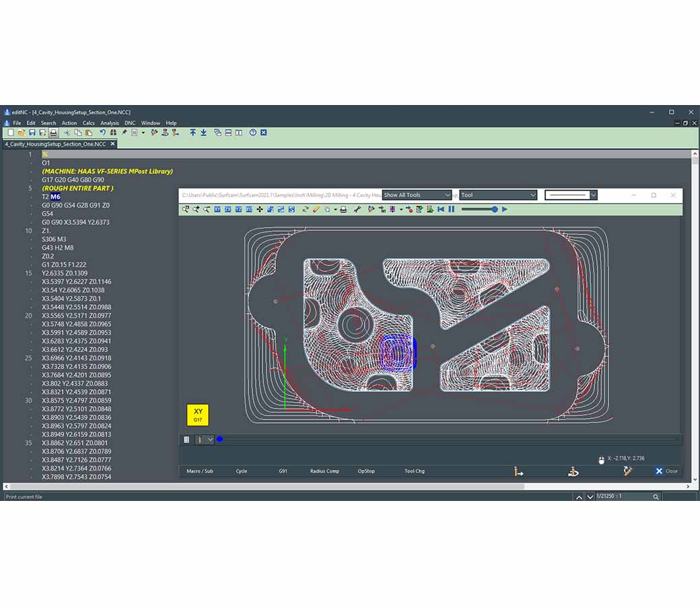Click the Open folder icon
The height and width of the screenshot is (606, 700).
tap(21, 133)
